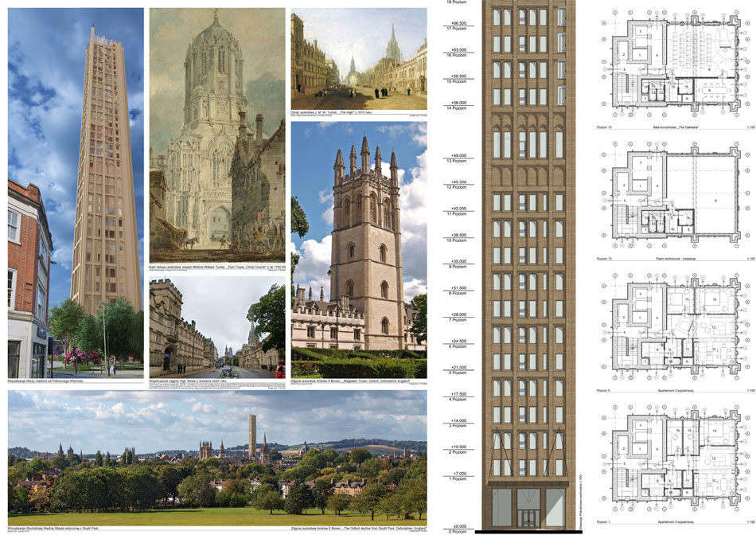
Task: Click the Magdalen Tower photograph
Action: point(358,248)
